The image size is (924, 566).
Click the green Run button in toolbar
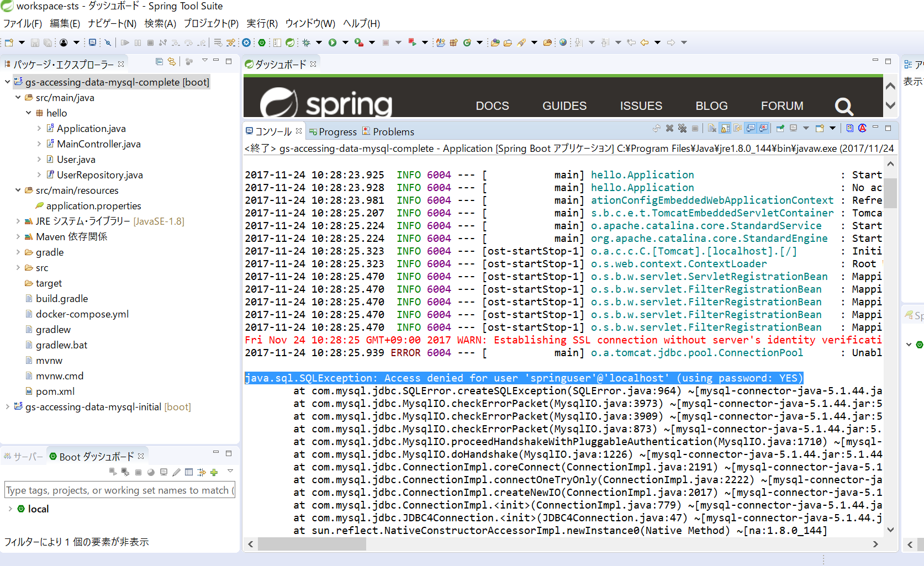point(332,43)
